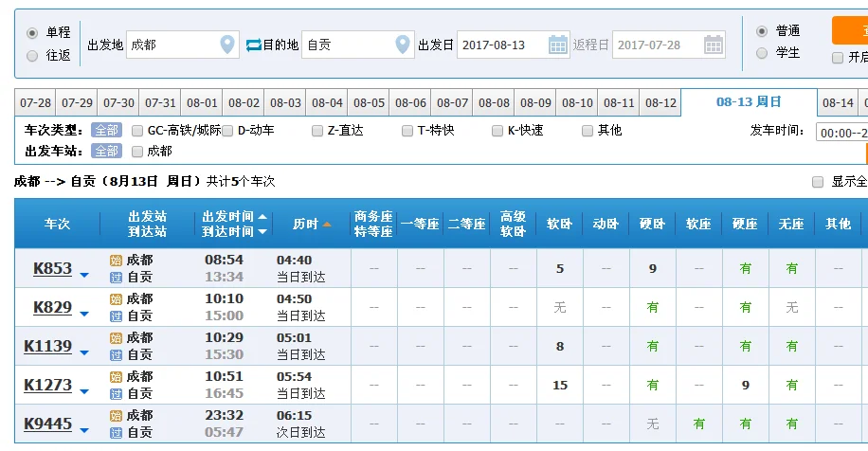Switch to the 07-31 date tab
868x451 pixels.
pos(160,103)
